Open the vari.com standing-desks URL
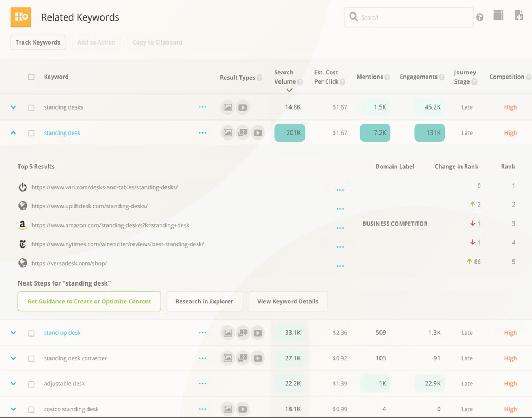The height and width of the screenshot is (418, 532). coord(104,187)
